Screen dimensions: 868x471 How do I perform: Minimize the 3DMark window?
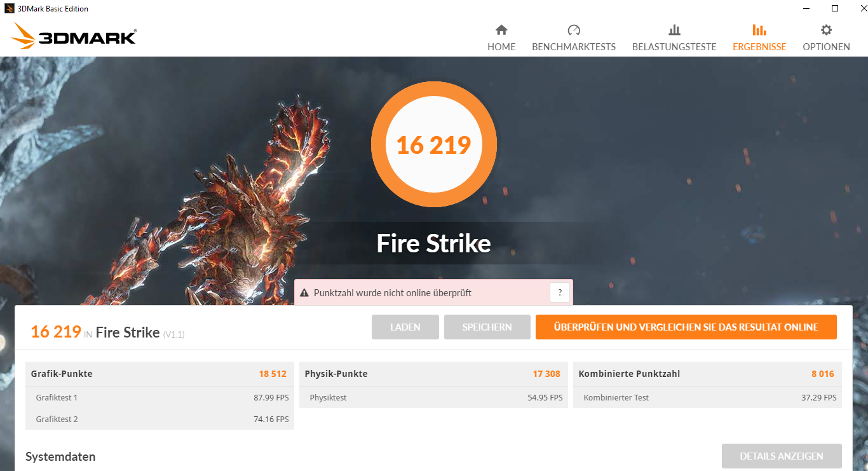coord(806,9)
